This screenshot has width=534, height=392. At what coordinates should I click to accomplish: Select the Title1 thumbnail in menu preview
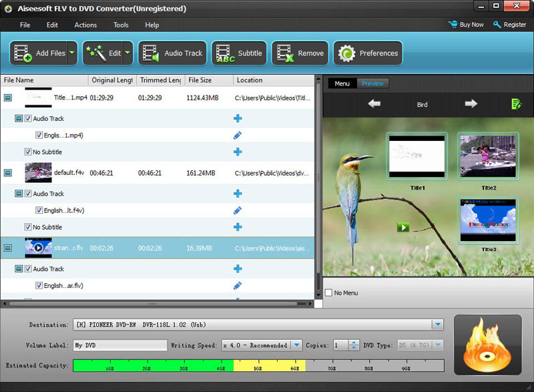pyautogui.click(x=417, y=156)
